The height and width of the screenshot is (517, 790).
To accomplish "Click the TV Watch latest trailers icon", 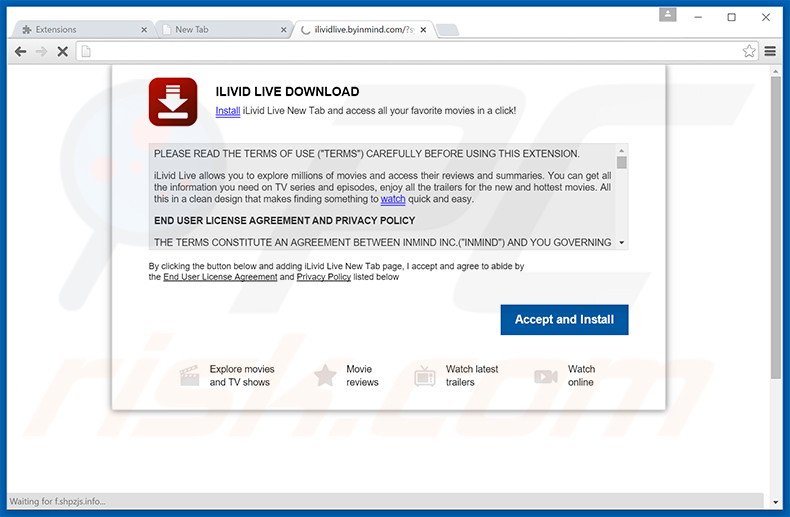I will [x=425, y=376].
